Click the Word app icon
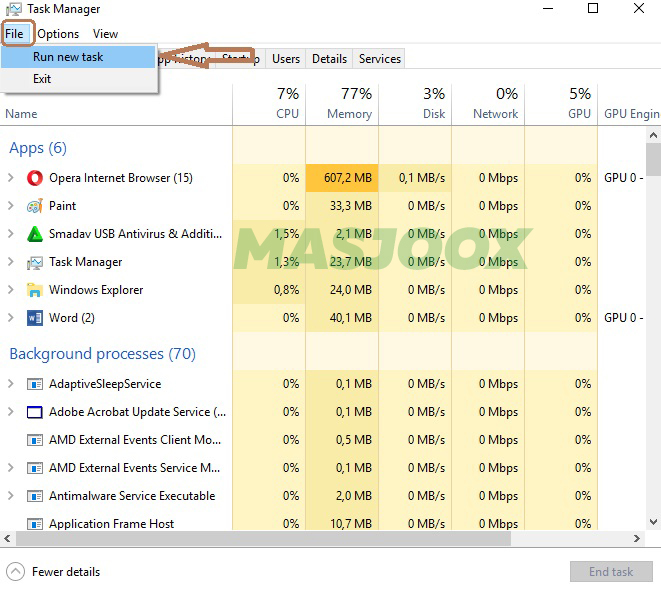 (35, 318)
